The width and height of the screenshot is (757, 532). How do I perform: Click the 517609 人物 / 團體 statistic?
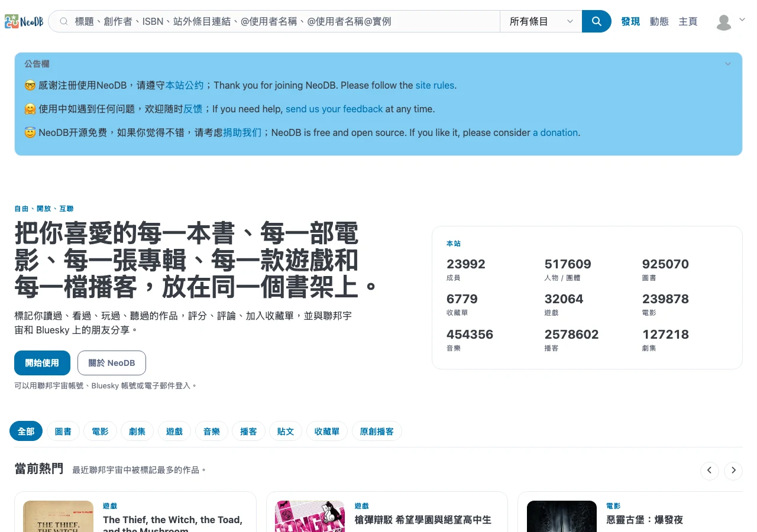point(568,270)
